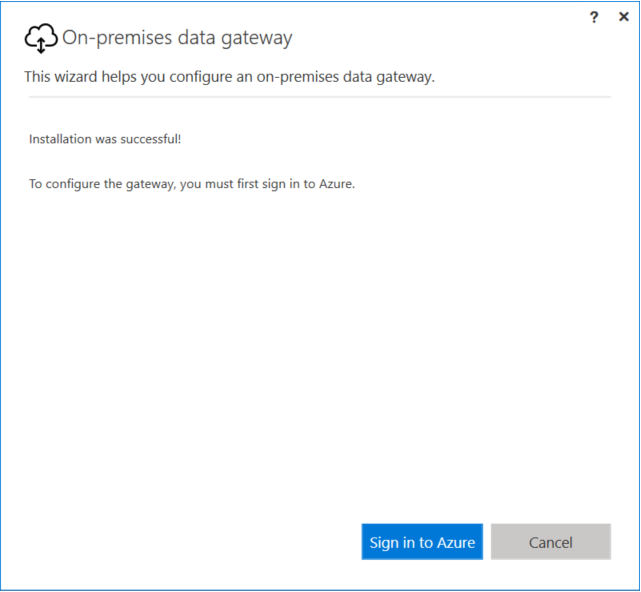Click the word "gateway" in the dialog title
This screenshot has width=641, height=592.
tap(258, 38)
